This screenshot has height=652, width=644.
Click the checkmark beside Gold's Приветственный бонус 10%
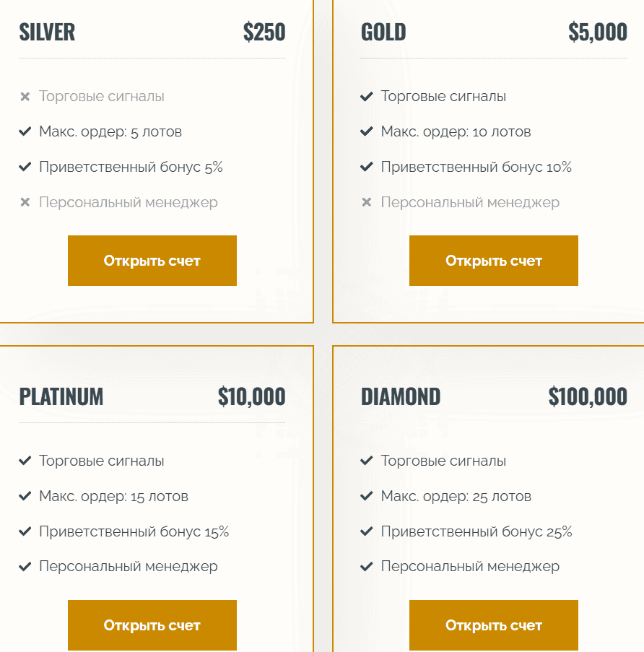367,167
